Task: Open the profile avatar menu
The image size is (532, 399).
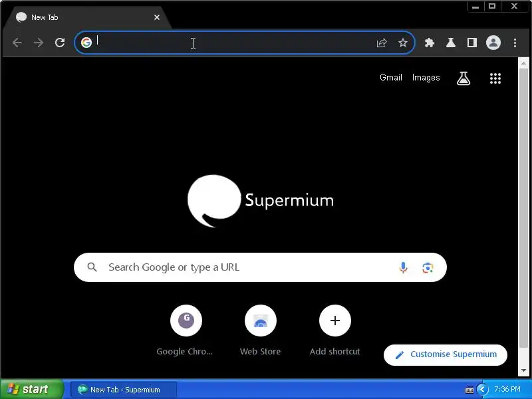Action: (x=493, y=43)
